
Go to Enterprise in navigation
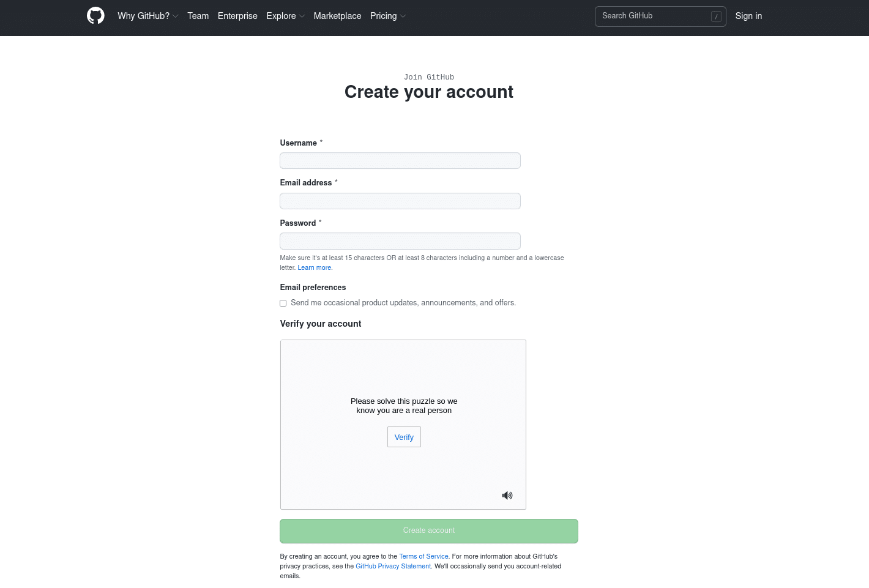coord(237,16)
